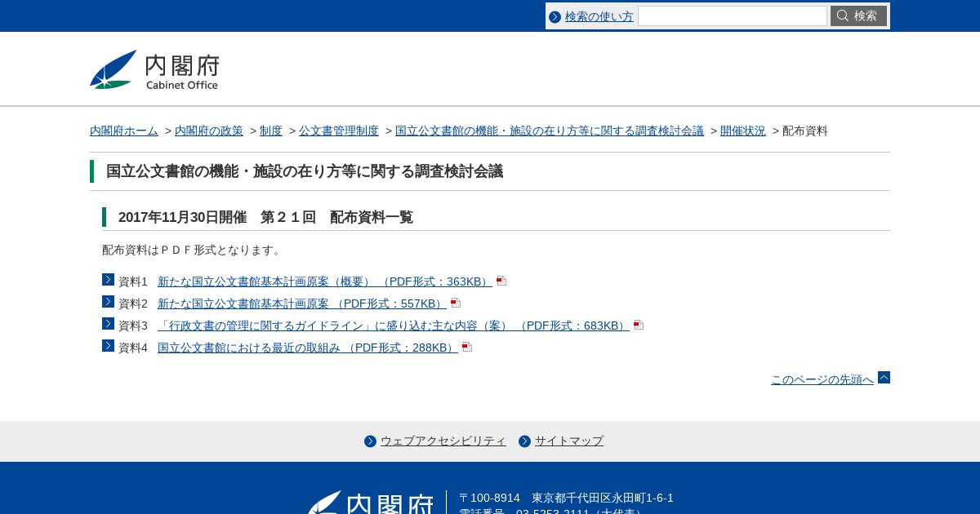Click PDF icon after 資料2 link
The image size is (980, 514).
point(456,303)
